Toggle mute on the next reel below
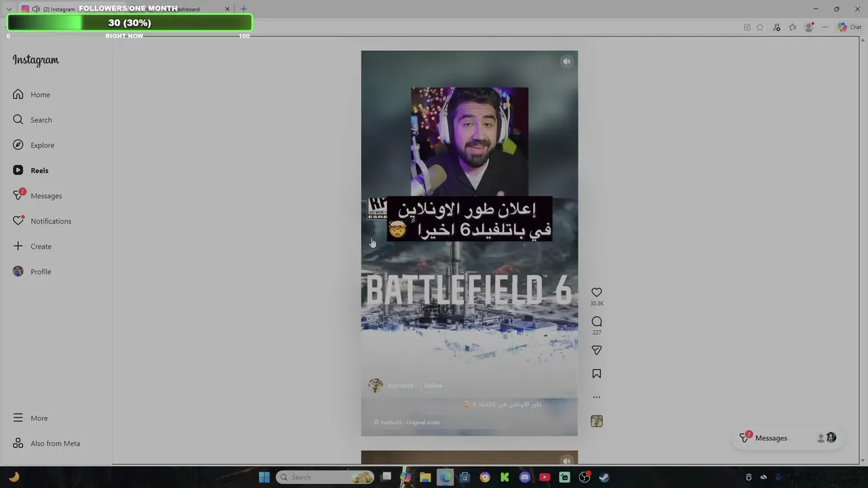 pos(567,461)
